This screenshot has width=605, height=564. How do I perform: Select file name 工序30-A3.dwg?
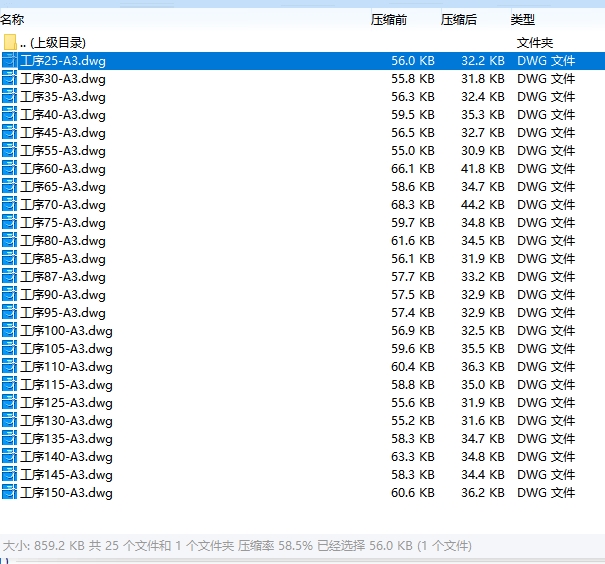63,79
